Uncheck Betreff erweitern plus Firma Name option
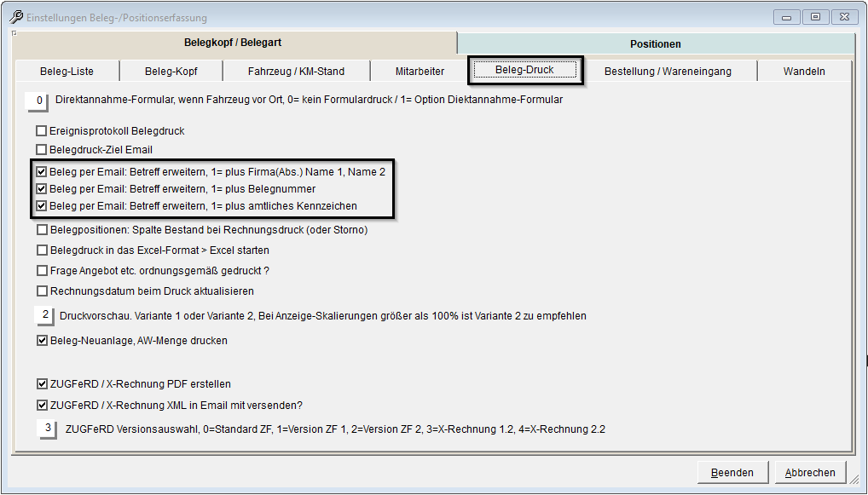Viewport: 868px width, 495px height. click(41, 172)
